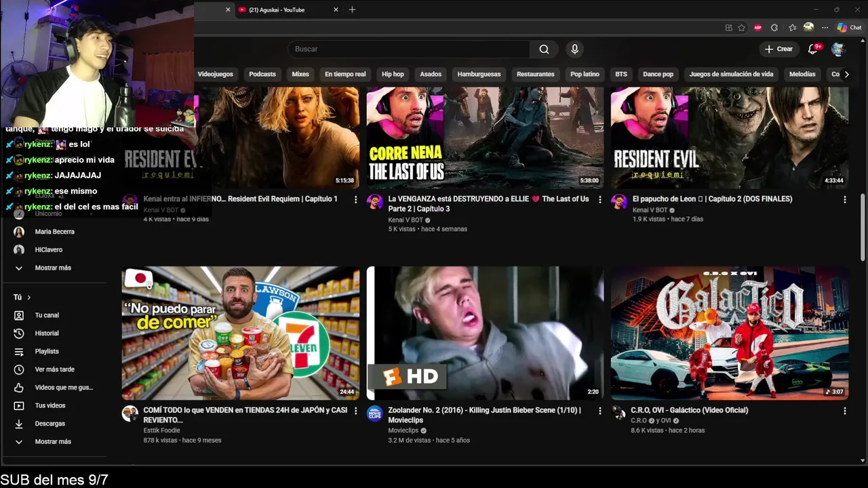Close the Aguskai YouTube tab
The width and height of the screenshot is (868, 488).
click(336, 9)
